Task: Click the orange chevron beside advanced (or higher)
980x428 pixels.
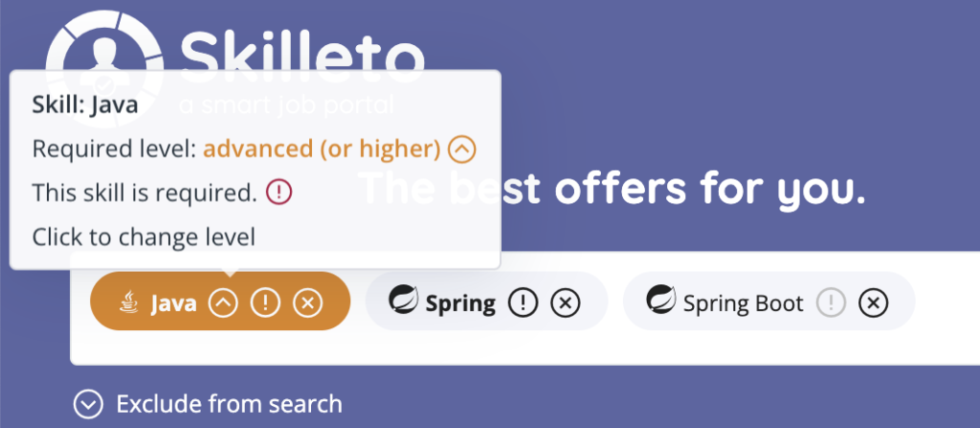Action: click(462, 149)
